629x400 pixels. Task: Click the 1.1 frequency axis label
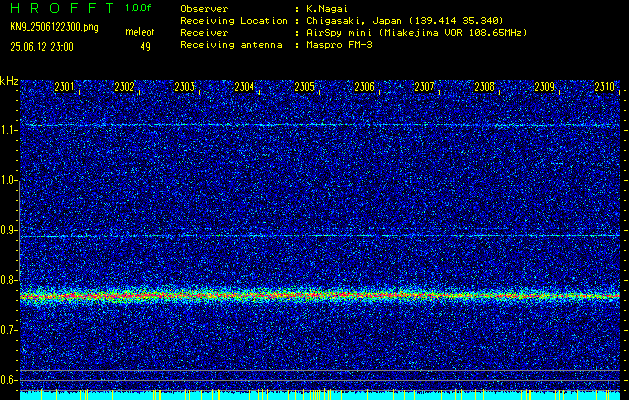click(x=9, y=130)
